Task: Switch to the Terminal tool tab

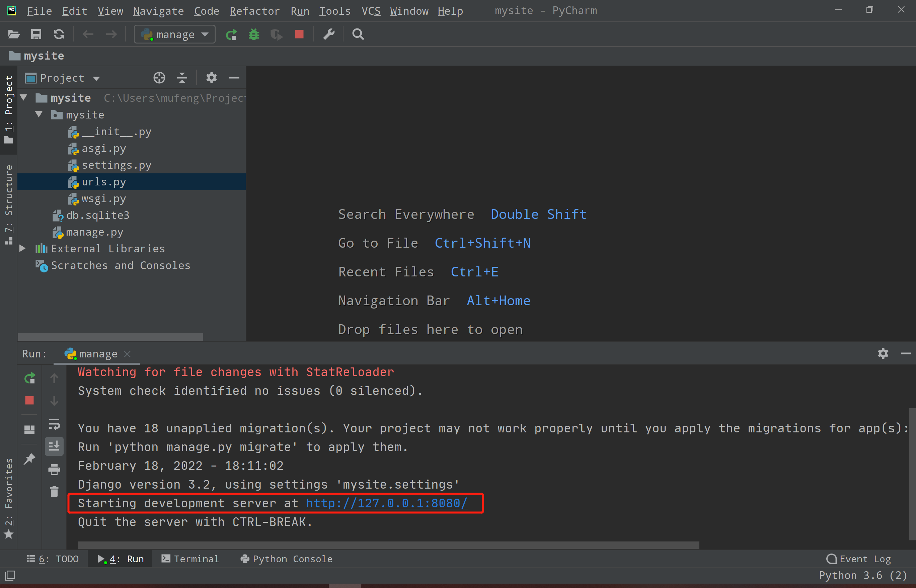Action: click(x=190, y=559)
